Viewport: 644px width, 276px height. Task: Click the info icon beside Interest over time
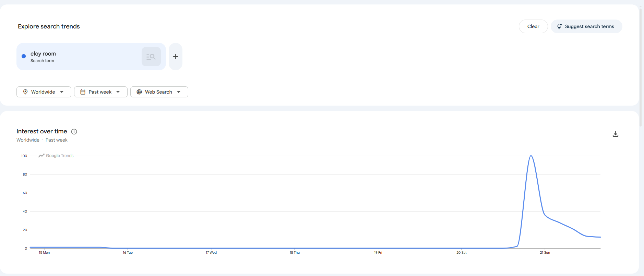(x=74, y=132)
